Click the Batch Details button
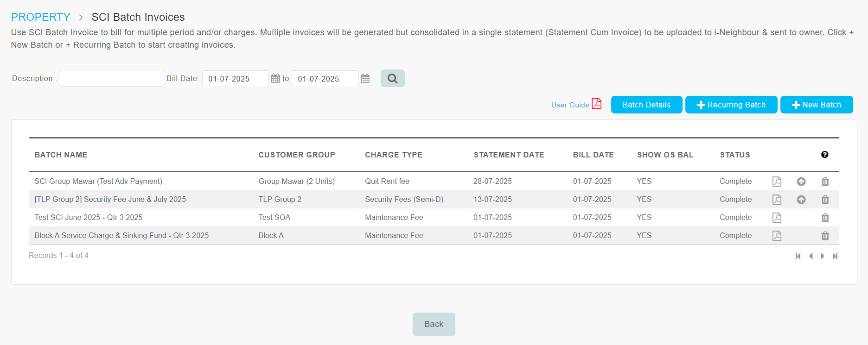The image size is (868, 345). (646, 105)
